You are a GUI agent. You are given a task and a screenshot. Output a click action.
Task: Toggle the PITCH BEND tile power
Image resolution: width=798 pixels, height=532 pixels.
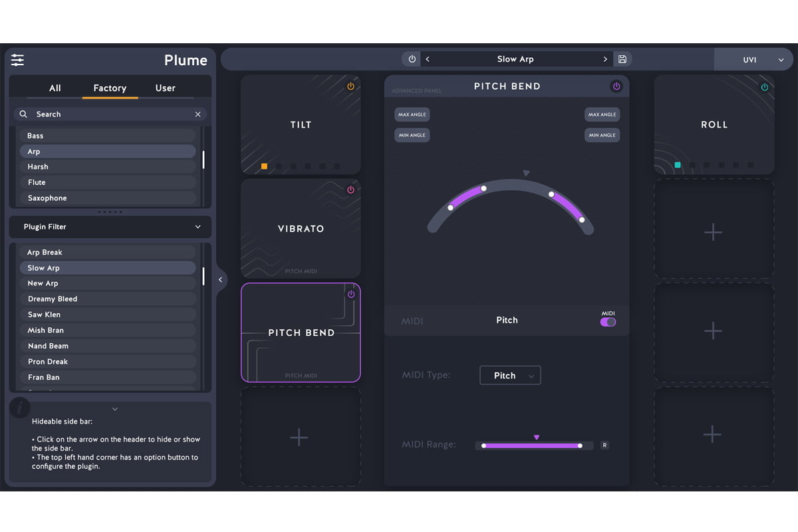[351, 294]
